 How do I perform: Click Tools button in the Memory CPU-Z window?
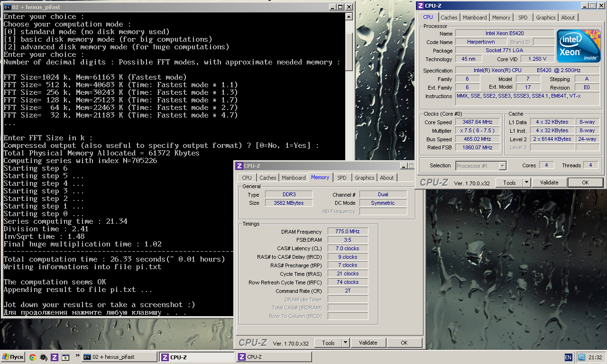(x=328, y=343)
